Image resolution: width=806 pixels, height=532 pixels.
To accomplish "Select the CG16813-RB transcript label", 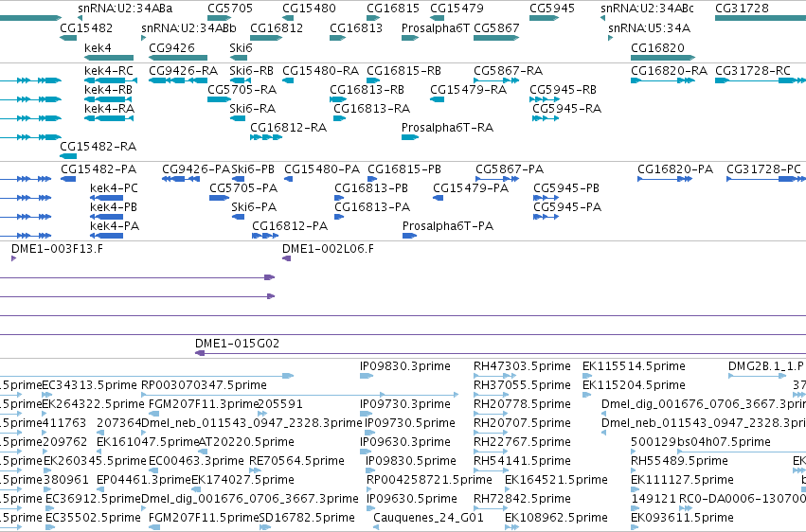I will point(367,89).
